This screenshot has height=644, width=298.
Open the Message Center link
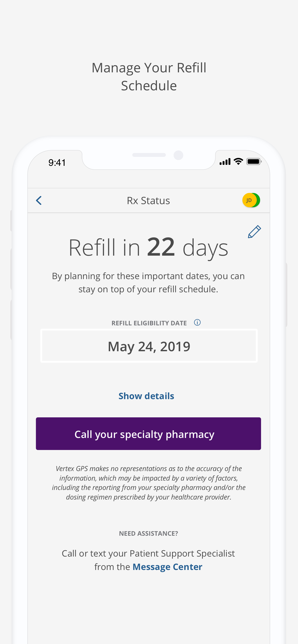click(167, 567)
